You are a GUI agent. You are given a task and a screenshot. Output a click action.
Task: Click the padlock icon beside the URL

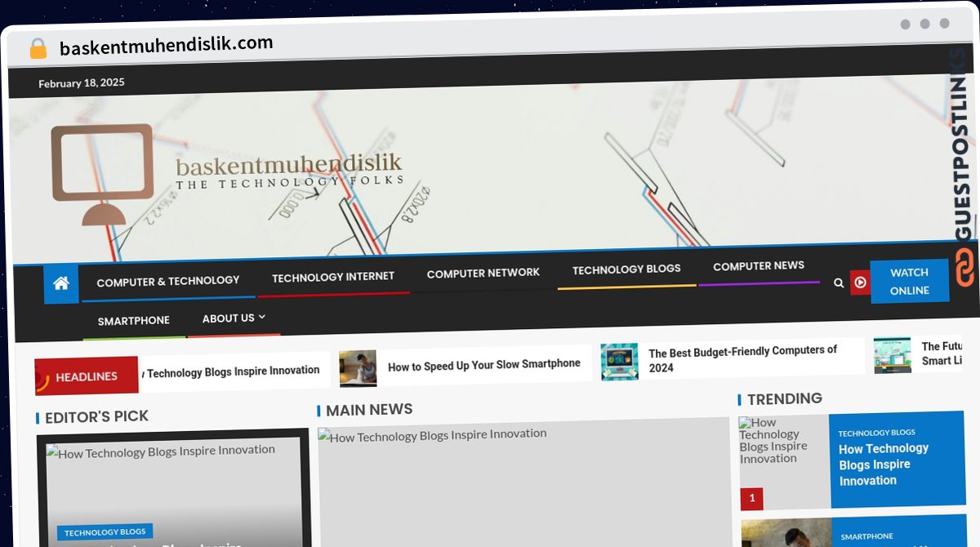[38, 49]
